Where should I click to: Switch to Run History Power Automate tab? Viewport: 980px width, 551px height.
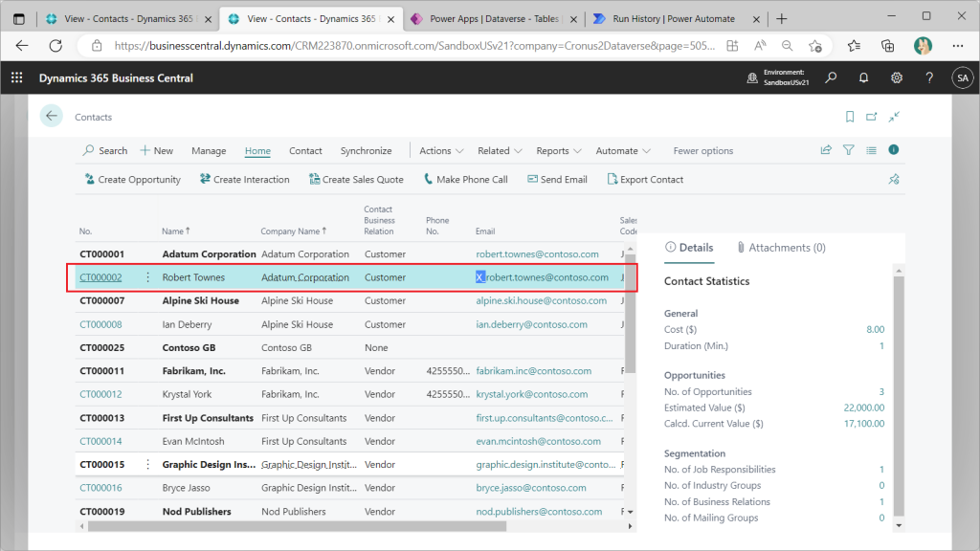point(675,19)
